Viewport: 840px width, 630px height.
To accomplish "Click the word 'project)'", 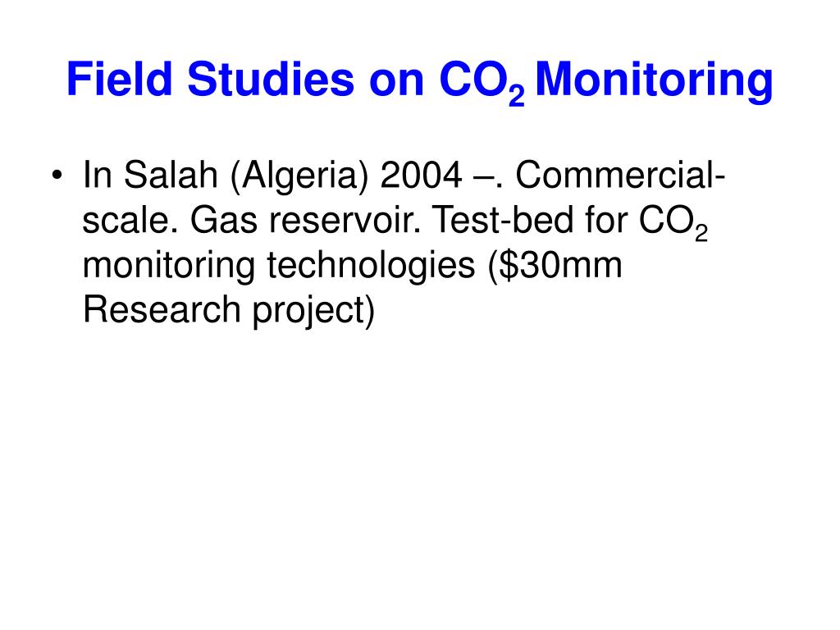I will click(313, 311).
